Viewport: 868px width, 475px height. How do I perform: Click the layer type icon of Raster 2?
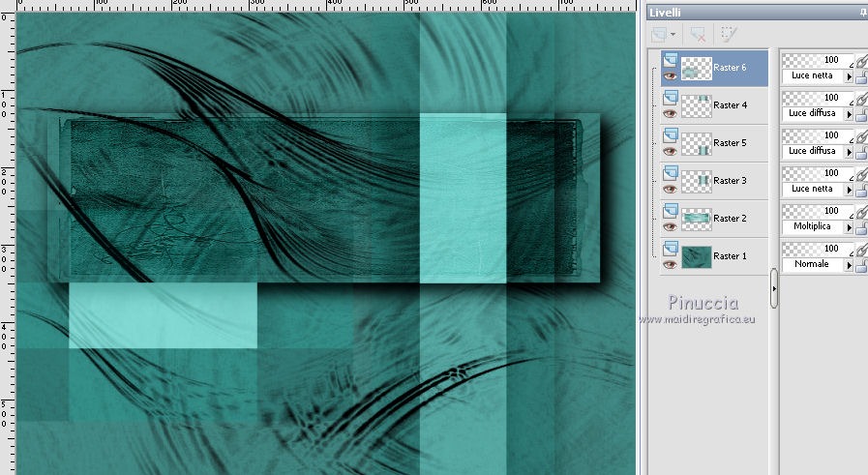(x=671, y=210)
